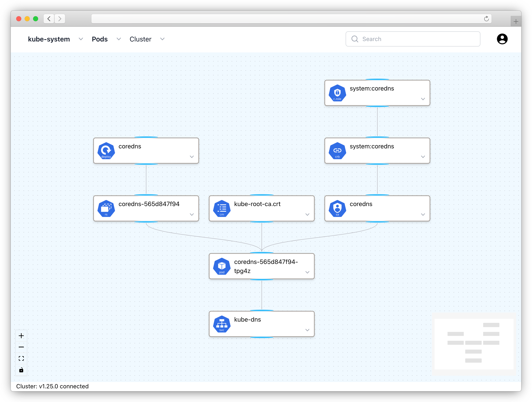Toggle the canvas interactivity lock
Screen dimensions: 532x402
[x=21, y=370]
